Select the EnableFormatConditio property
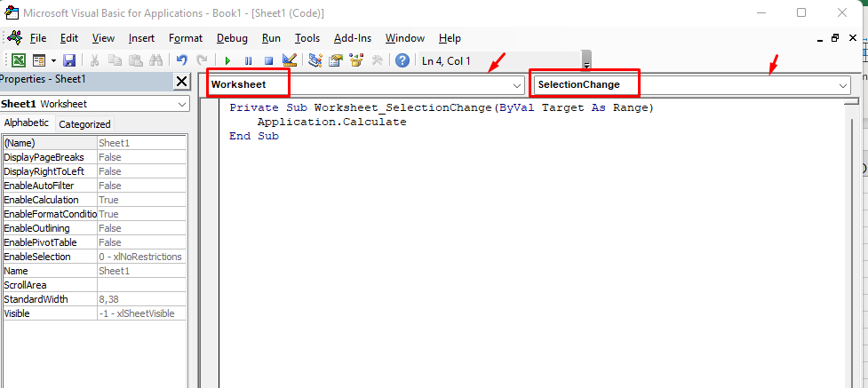Viewport: 868px width, 388px height. coord(50,214)
